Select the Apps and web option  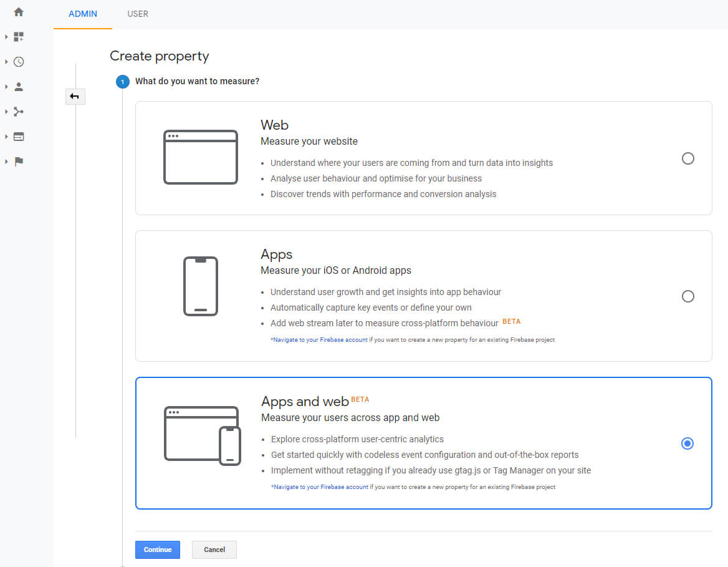coord(687,443)
